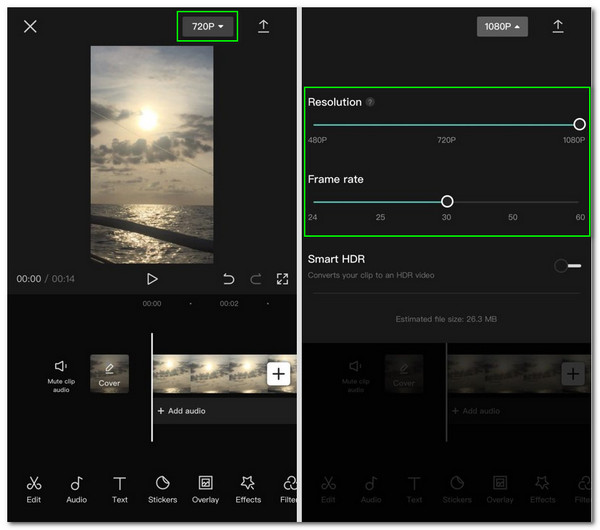Tap the export upload icon beside 720P

point(264,27)
